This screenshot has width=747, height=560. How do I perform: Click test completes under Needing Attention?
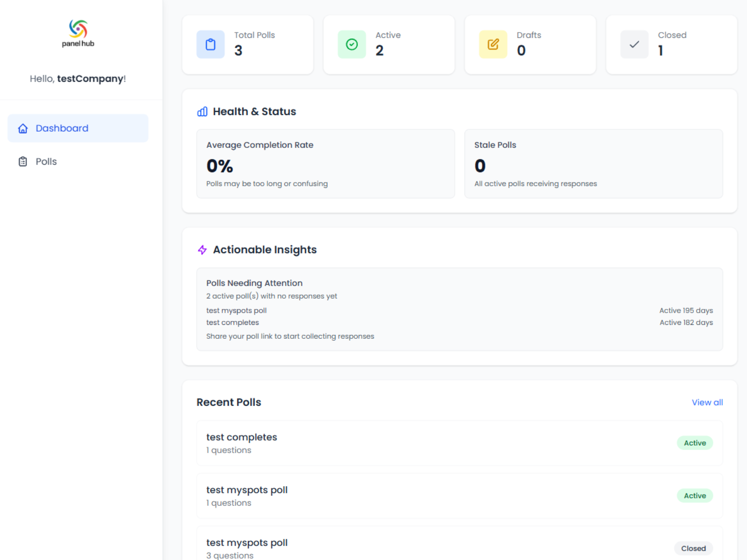click(233, 322)
